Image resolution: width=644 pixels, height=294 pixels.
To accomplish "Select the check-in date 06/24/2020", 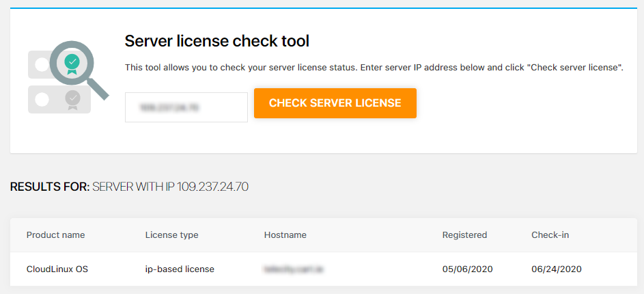I will click(x=557, y=269).
